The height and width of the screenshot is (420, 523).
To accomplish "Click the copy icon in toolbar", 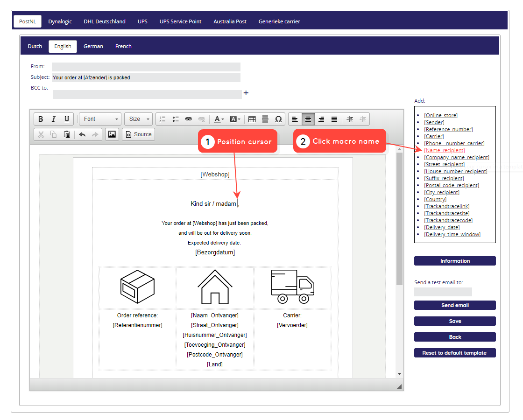I will (54, 134).
